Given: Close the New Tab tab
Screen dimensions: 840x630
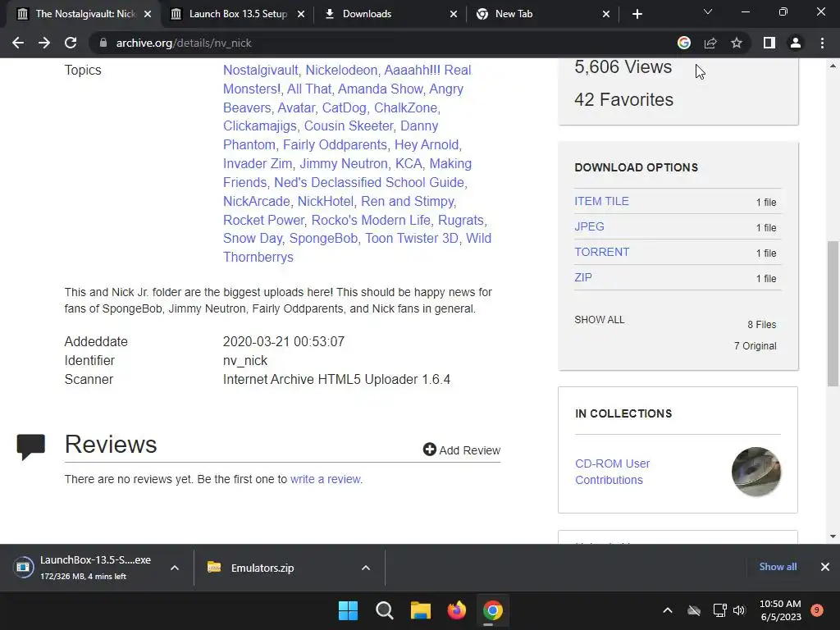Looking at the screenshot, I should (606, 14).
